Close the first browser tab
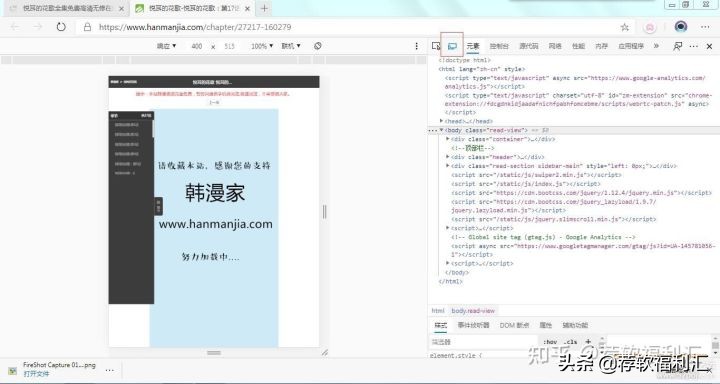This screenshot has height=384, width=720. coord(121,8)
